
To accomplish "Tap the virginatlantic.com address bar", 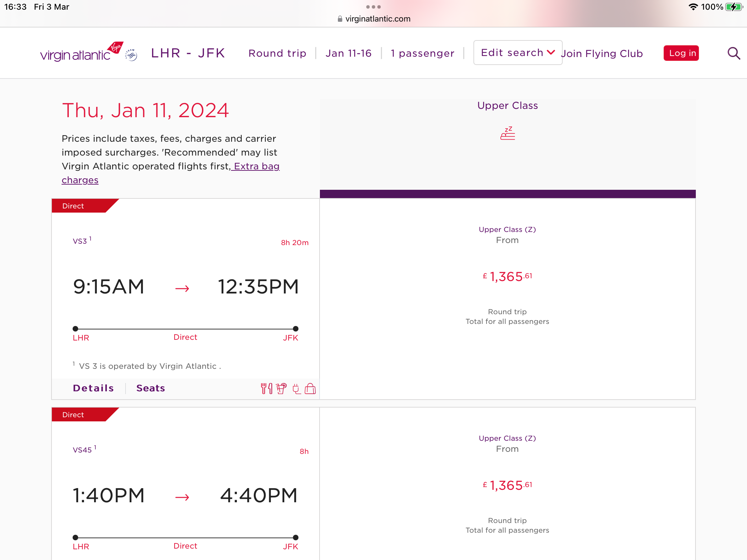I will click(x=374, y=19).
